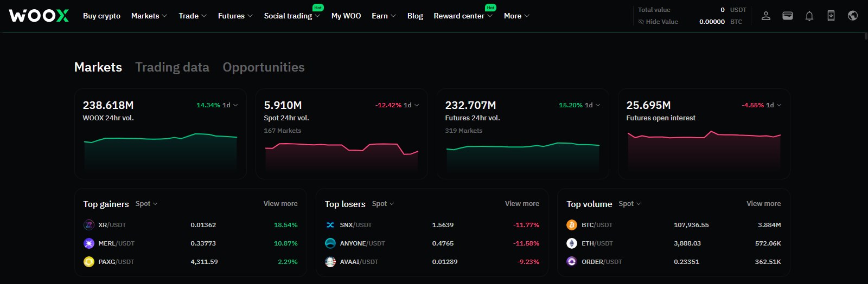Expand the Trade nav dropdown

(x=193, y=16)
